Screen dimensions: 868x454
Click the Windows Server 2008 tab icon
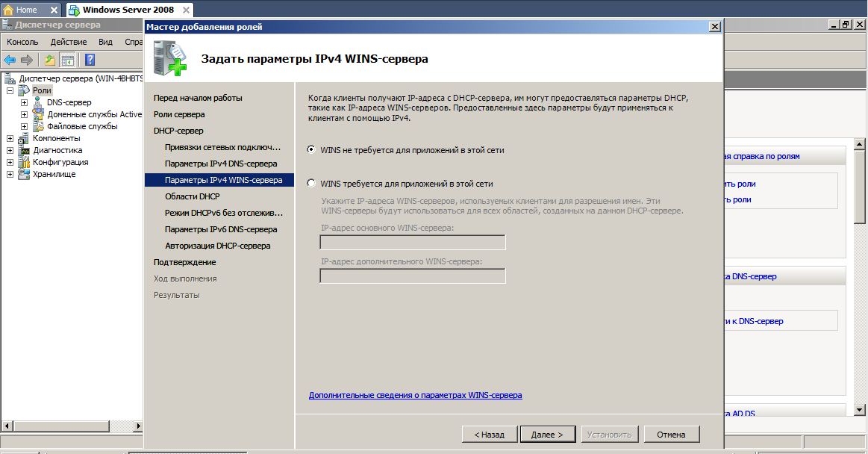(74, 10)
